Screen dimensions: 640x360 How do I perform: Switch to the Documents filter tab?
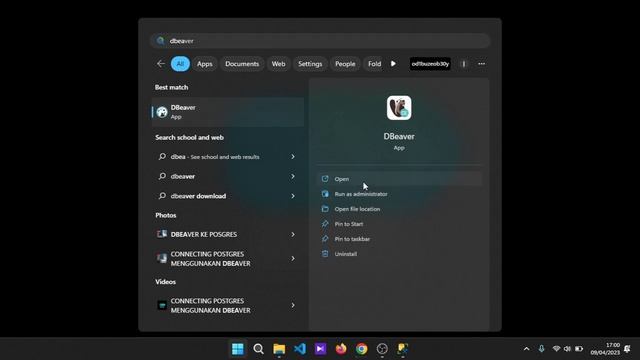(x=242, y=64)
